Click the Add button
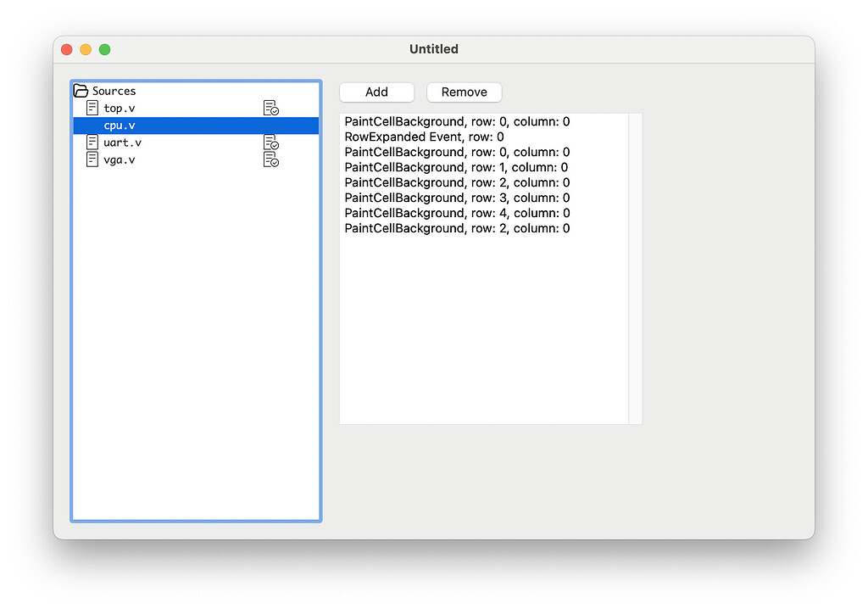The image size is (868, 609). [x=376, y=92]
